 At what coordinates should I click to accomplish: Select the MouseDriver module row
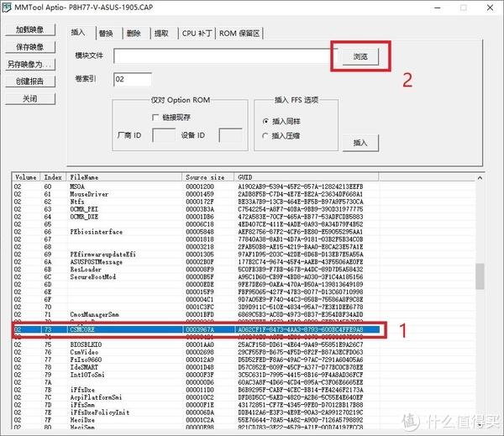coord(196,194)
